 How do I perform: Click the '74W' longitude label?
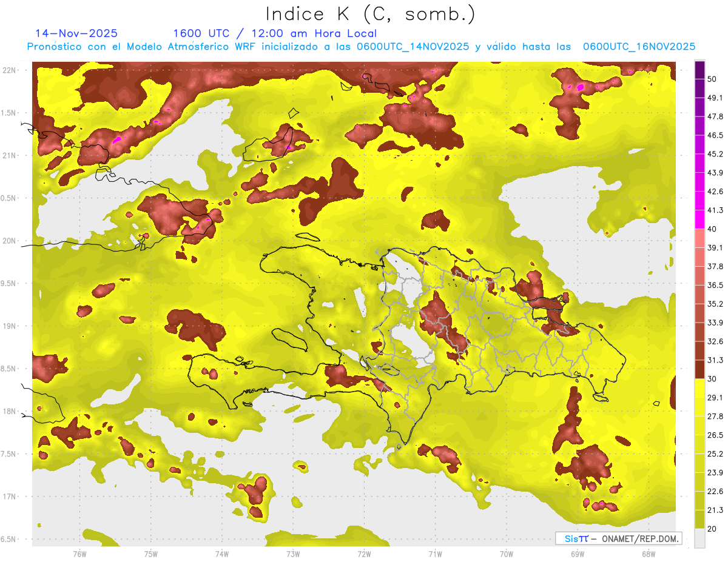point(222,554)
